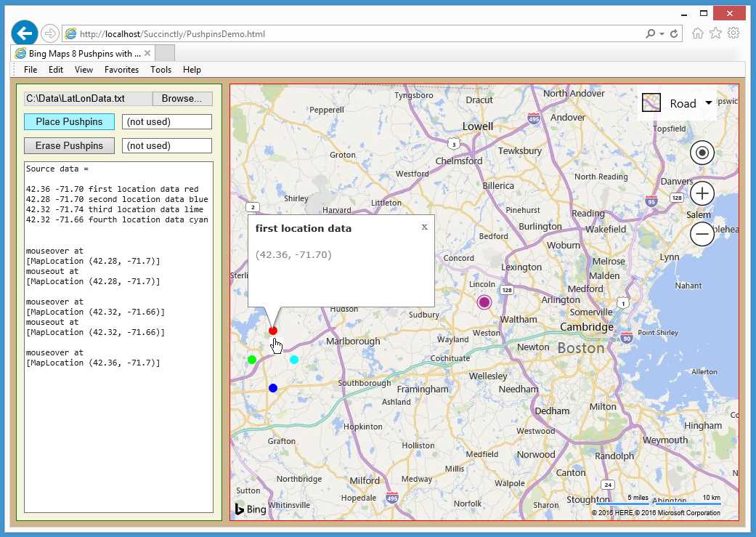Click inside the Source data message area

tap(118, 336)
